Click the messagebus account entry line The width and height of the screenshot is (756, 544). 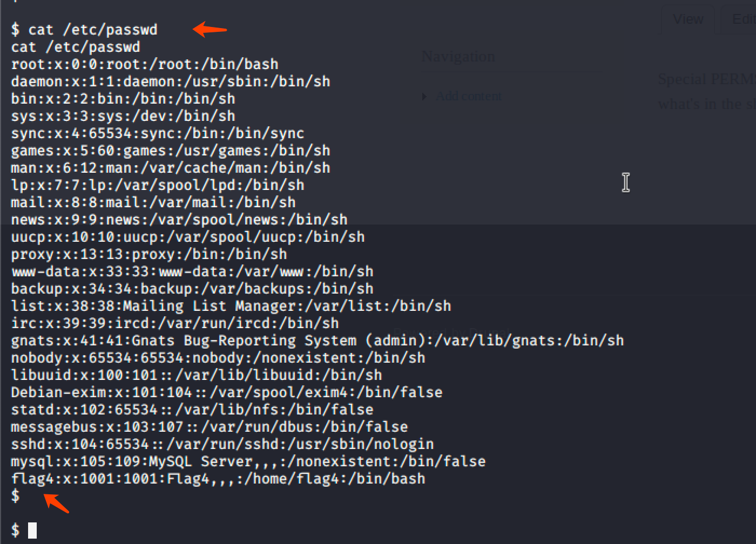tap(210, 427)
